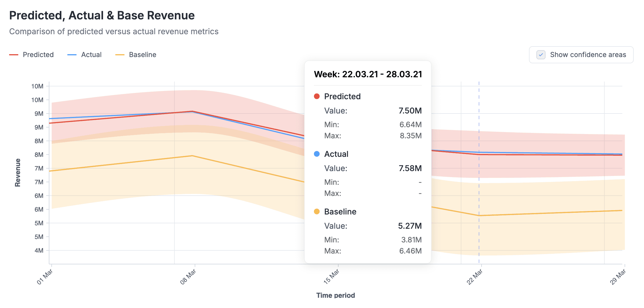
Task: Click the tooltip week header 22.03.21 - 28.03.21
Action: tap(368, 74)
